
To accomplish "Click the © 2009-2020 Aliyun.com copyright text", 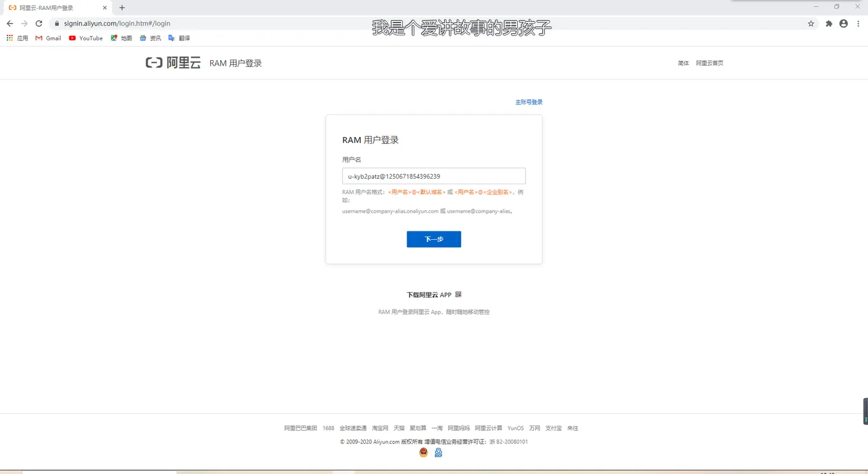I will click(x=370, y=442).
